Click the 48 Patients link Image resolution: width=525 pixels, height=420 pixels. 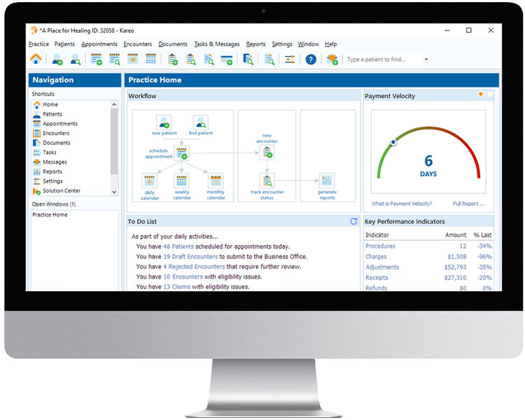[178, 246]
